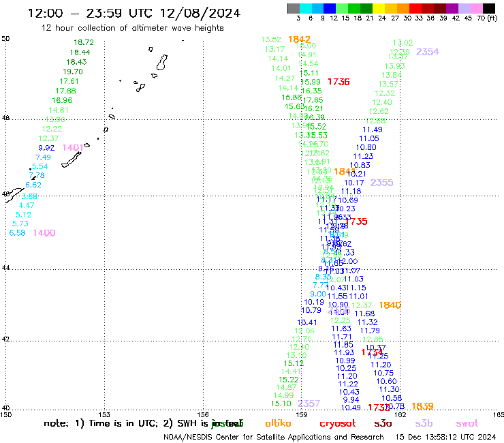This screenshot has width=504, height=443.
Task: Click the wave height value 7.49
Action: pyautogui.click(x=43, y=157)
